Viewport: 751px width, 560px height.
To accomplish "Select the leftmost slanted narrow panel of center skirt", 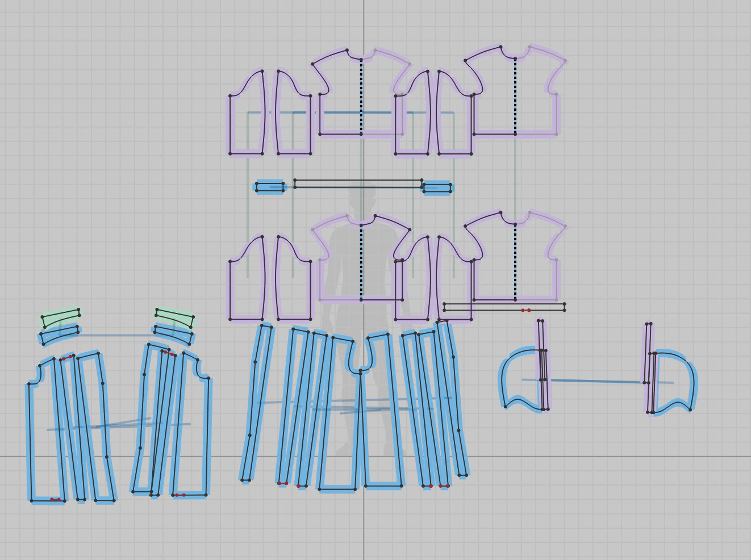I will pyautogui.click(x=256, y=403).
